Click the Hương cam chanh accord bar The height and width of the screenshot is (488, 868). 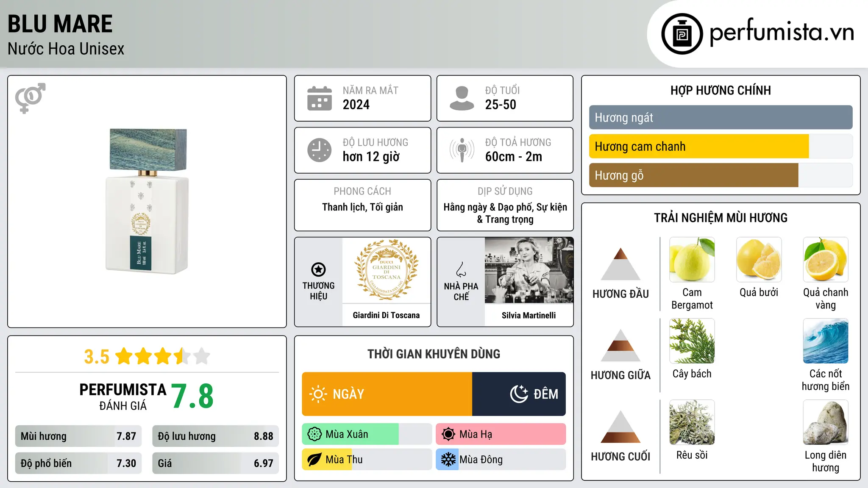click(x=721, y=146)
